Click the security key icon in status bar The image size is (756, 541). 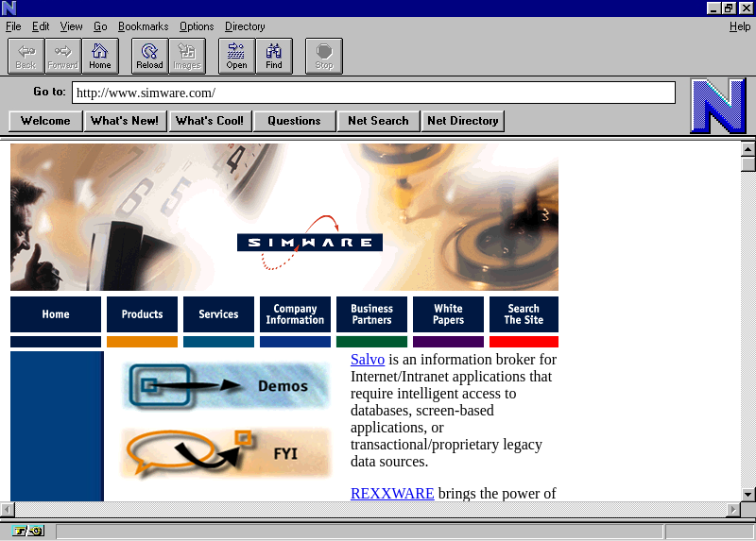click(28, 531)
